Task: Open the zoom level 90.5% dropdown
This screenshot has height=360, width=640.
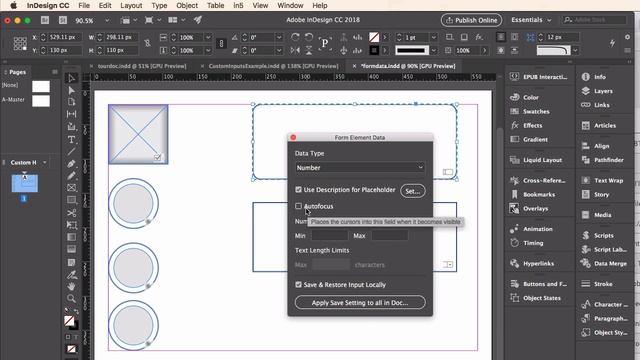Action: point(107,20)
